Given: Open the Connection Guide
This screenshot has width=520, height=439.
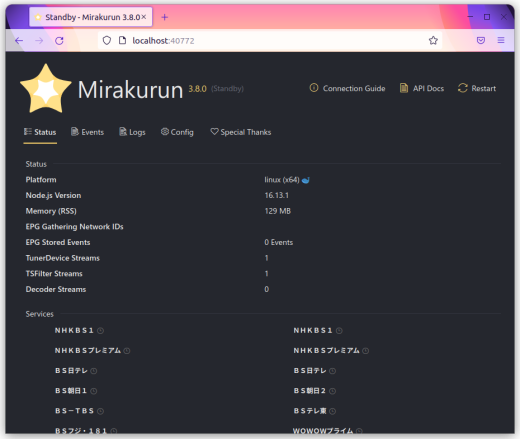Looking at the screenshot, I should pyautogui.click(x=347, y=88).
